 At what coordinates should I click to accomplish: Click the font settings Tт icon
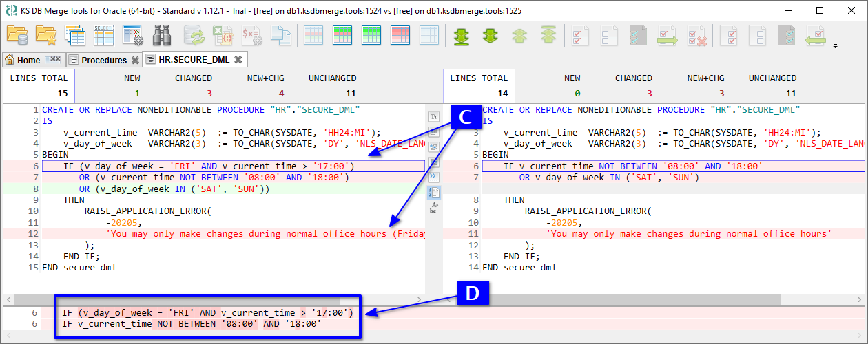tap(434, 117)
